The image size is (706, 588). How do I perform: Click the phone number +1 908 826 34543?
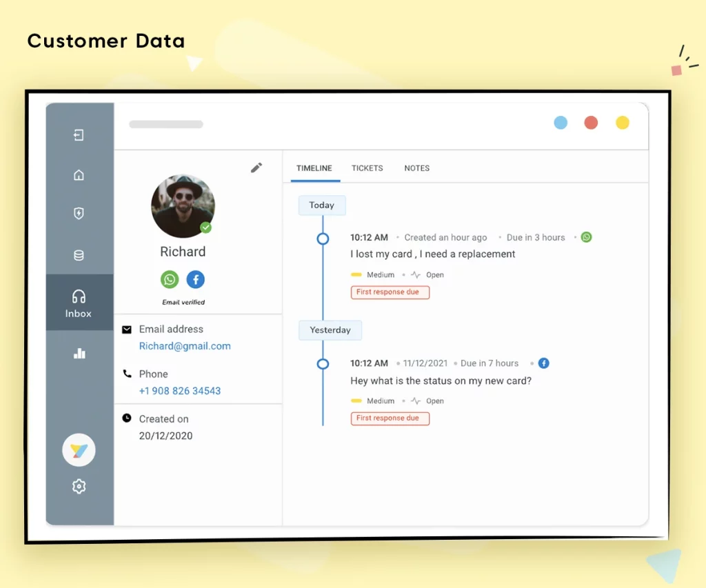click(180, 391)
